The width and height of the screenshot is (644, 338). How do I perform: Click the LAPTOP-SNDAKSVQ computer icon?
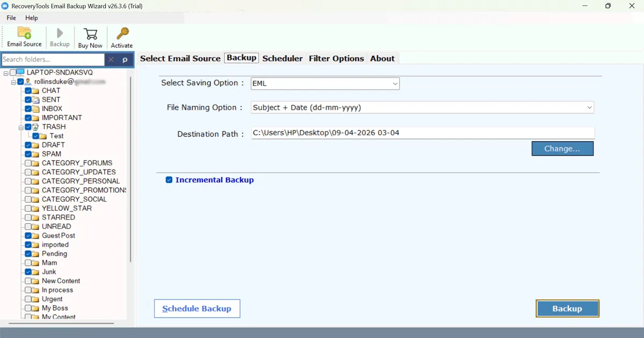(20, 72)
